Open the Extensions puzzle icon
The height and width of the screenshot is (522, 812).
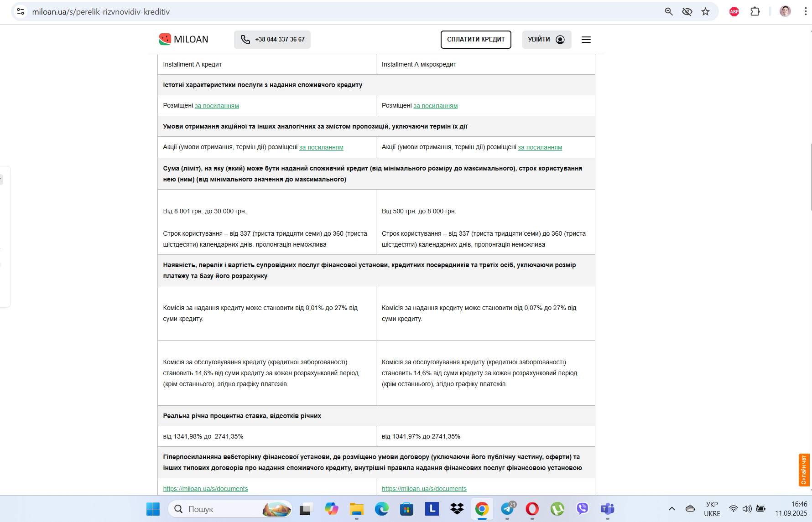coord(755,11)
